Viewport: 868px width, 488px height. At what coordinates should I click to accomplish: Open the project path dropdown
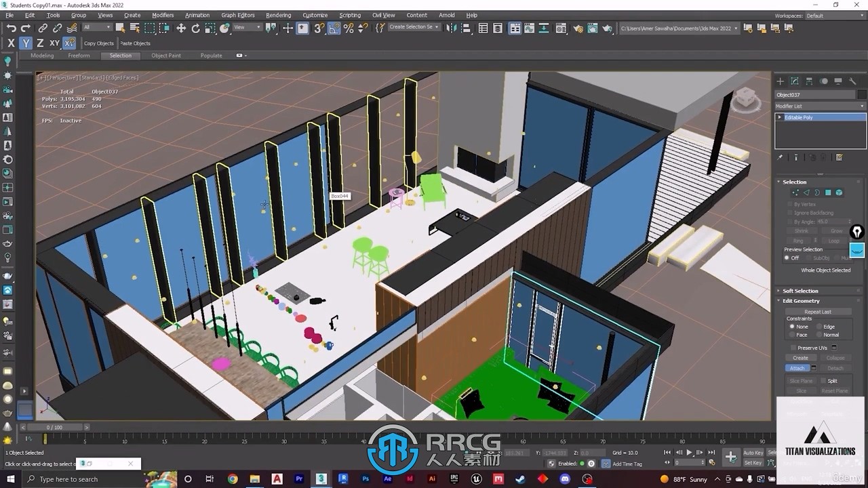678,28
